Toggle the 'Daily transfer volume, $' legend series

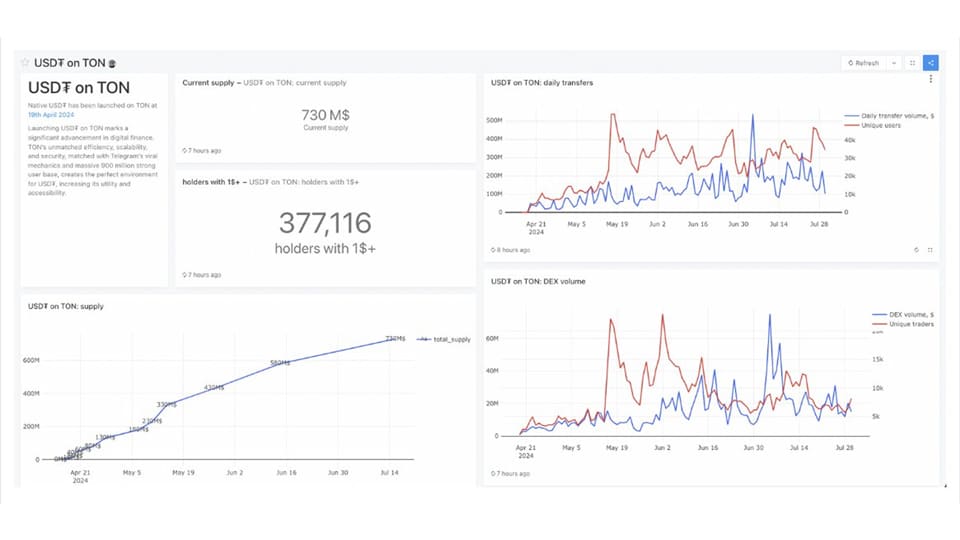(889, 116)
